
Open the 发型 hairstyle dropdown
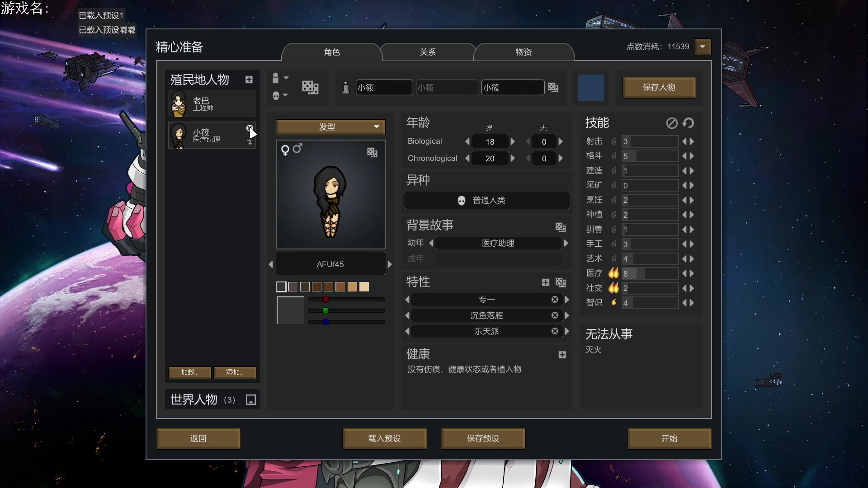[330, 127]
